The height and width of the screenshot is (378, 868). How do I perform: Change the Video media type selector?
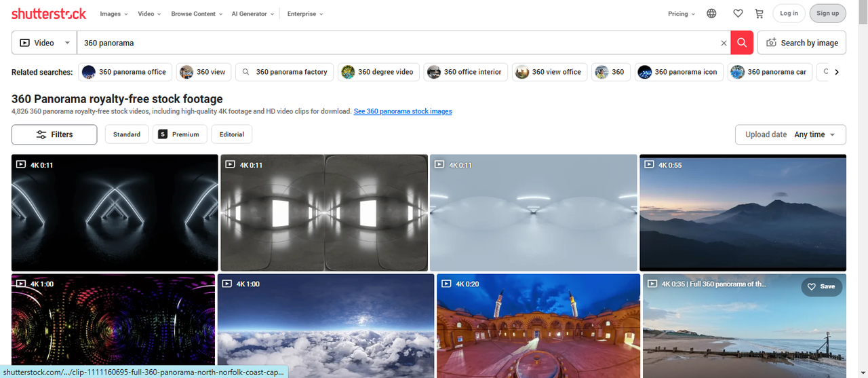pos(44,43)
